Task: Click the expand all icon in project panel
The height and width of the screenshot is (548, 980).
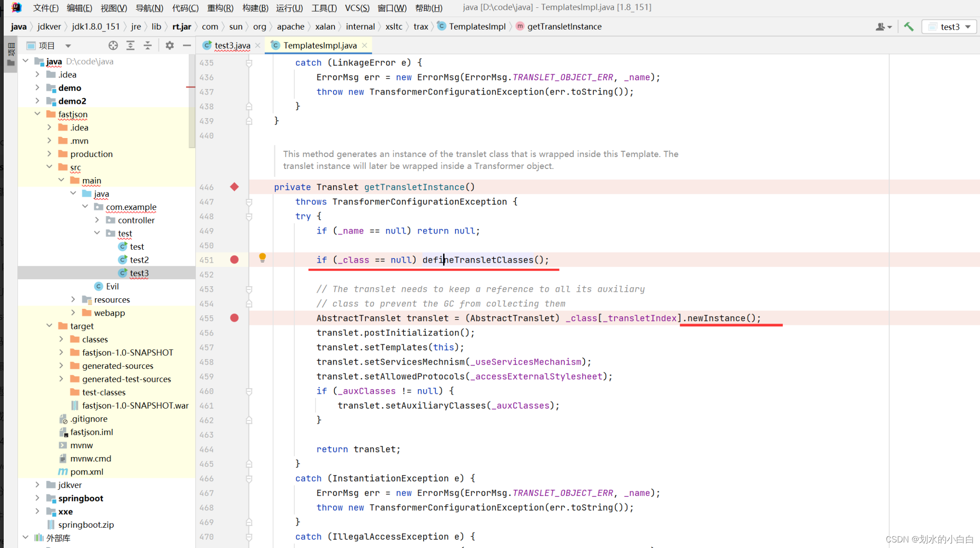Action: [x=130, y=45]
